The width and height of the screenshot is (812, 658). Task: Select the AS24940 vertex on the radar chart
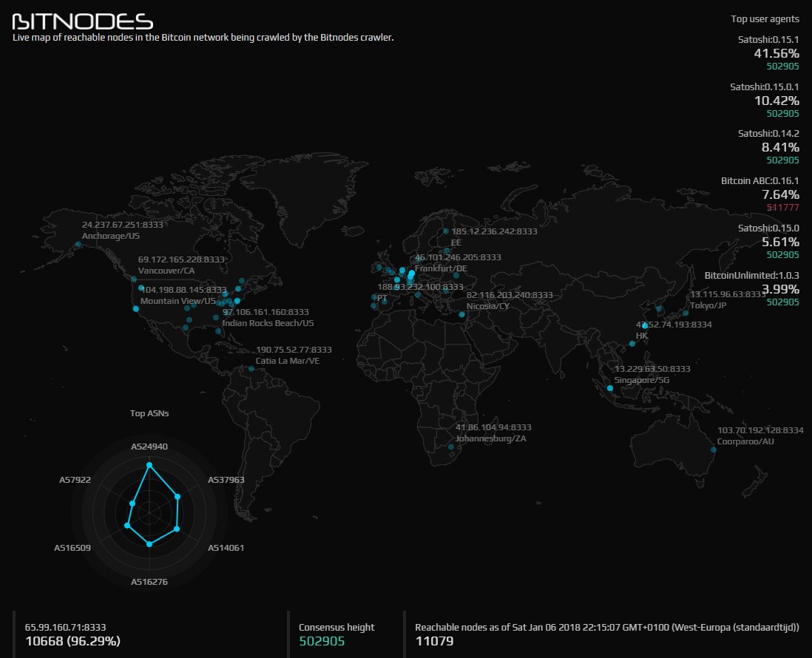pyautogui.click(x=150, y=464)
